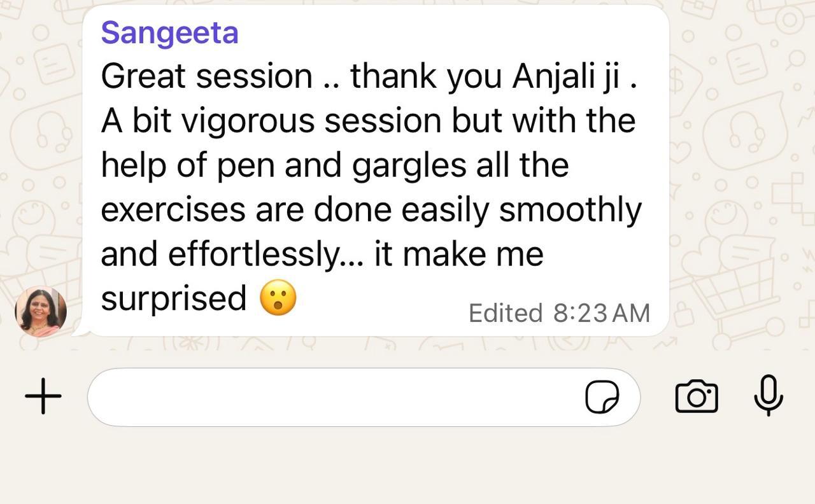
Task: Tap the microphone to record a voice message
Action: 769,396
